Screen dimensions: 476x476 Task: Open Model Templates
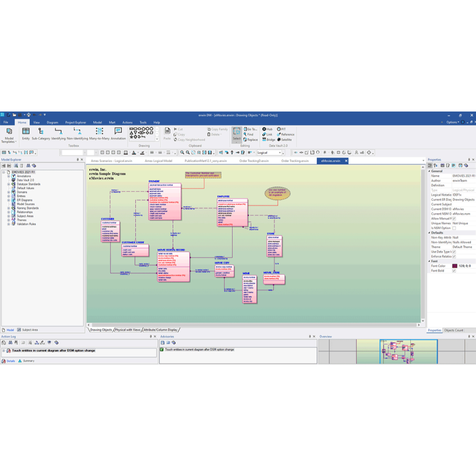pos(9,135)
